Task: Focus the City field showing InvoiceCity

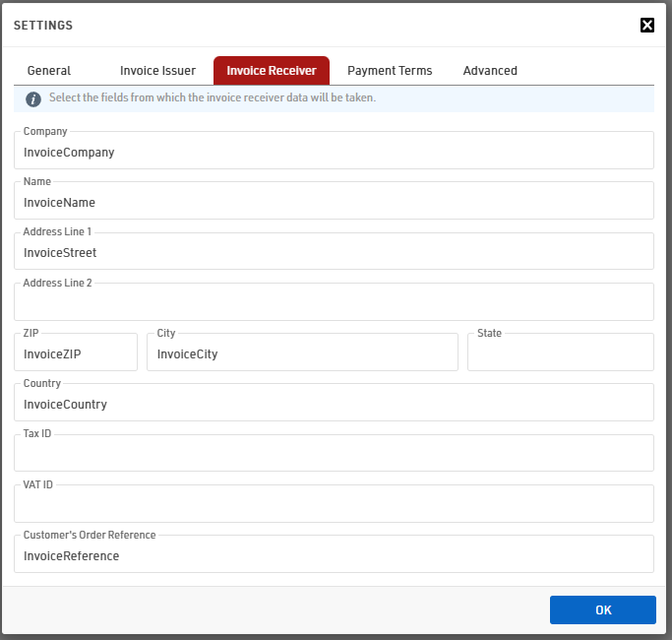Action: pos(302,353)
